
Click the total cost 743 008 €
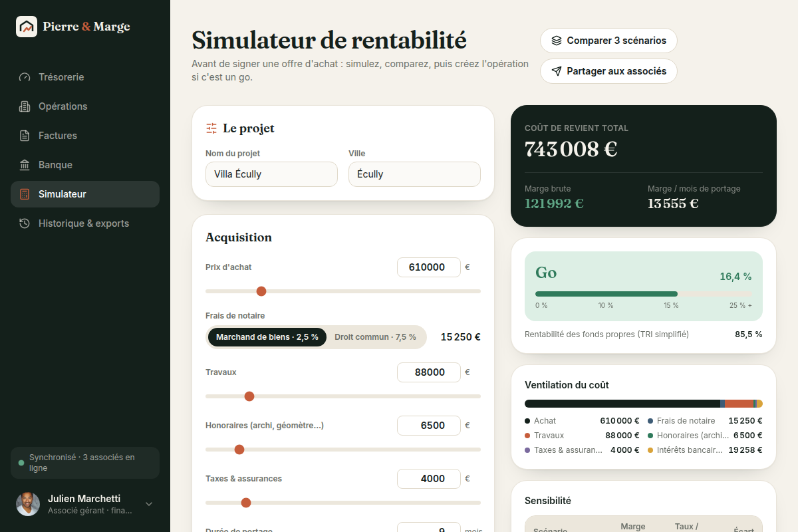pyautogui.click(x=571, y=149)
